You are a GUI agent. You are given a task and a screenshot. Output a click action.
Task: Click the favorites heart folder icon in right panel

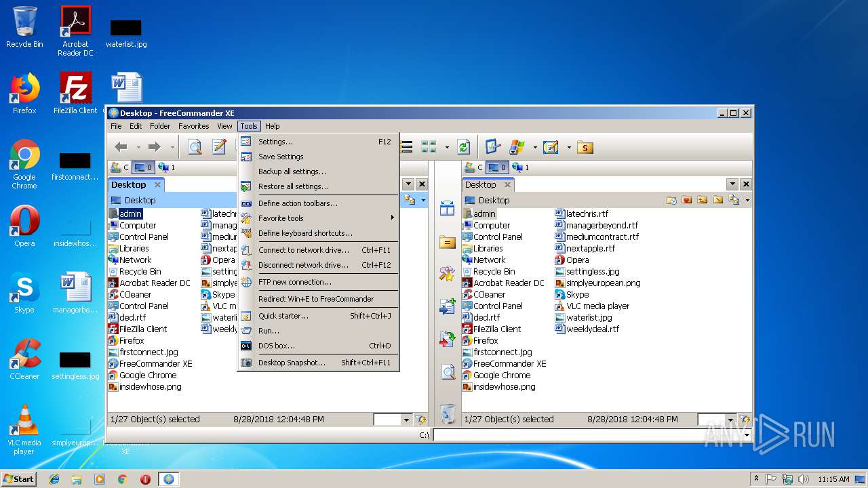(x=687, y=200)
